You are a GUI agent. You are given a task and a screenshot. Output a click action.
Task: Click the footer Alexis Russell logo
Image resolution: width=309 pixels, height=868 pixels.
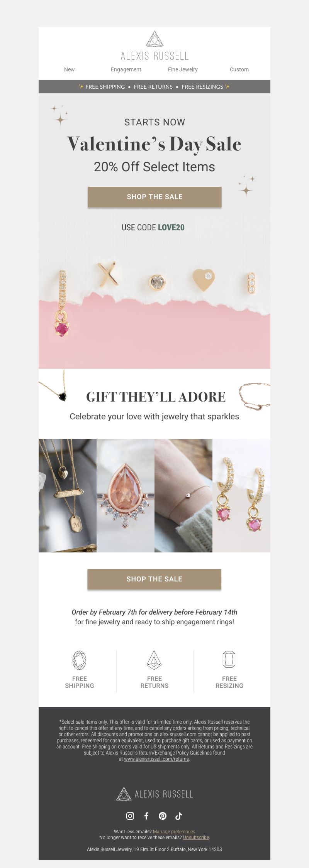(154, 794)
